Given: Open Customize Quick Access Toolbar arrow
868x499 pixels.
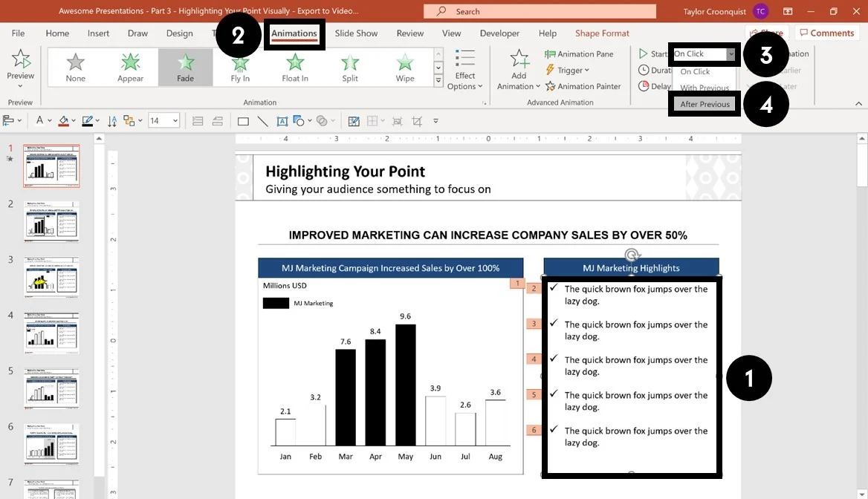Looking at the screenshot, I should pos(435,121).
